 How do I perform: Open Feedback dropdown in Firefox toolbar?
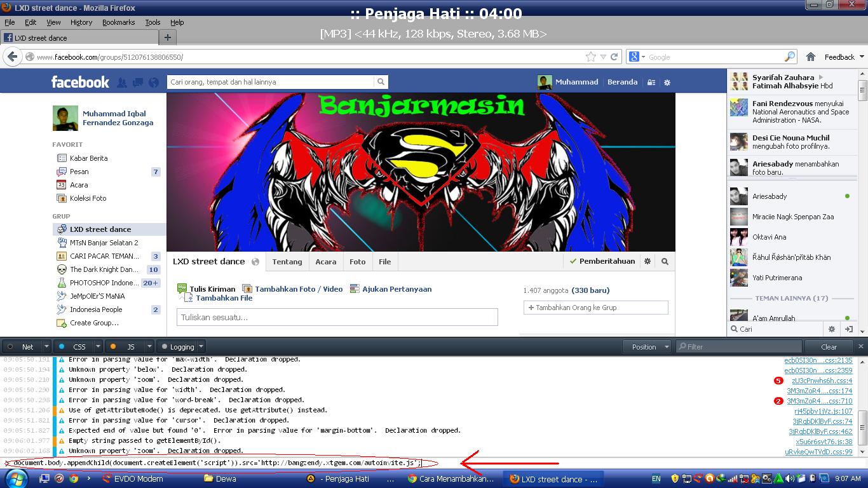click(844, 57)
